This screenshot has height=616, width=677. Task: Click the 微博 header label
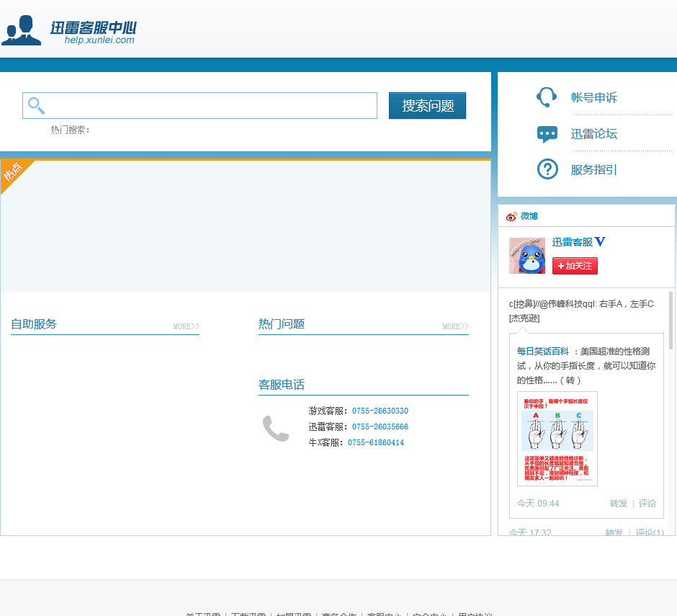point(529,216)
